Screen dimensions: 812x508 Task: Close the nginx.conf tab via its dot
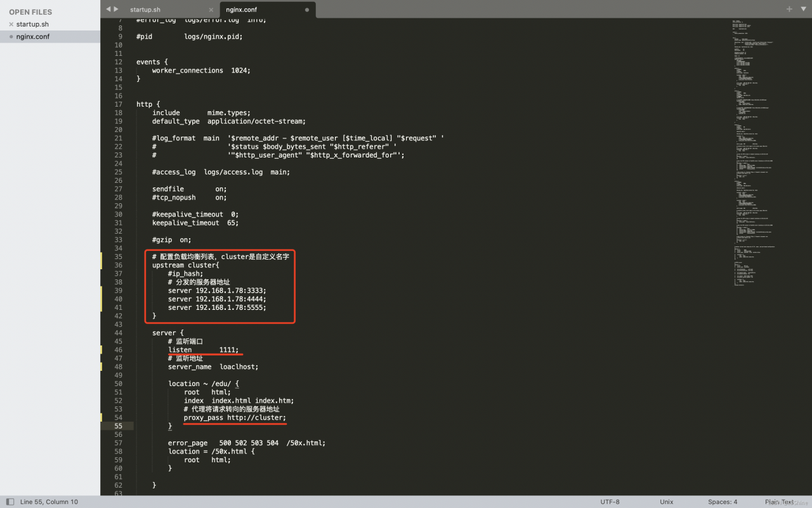[307, 10]
